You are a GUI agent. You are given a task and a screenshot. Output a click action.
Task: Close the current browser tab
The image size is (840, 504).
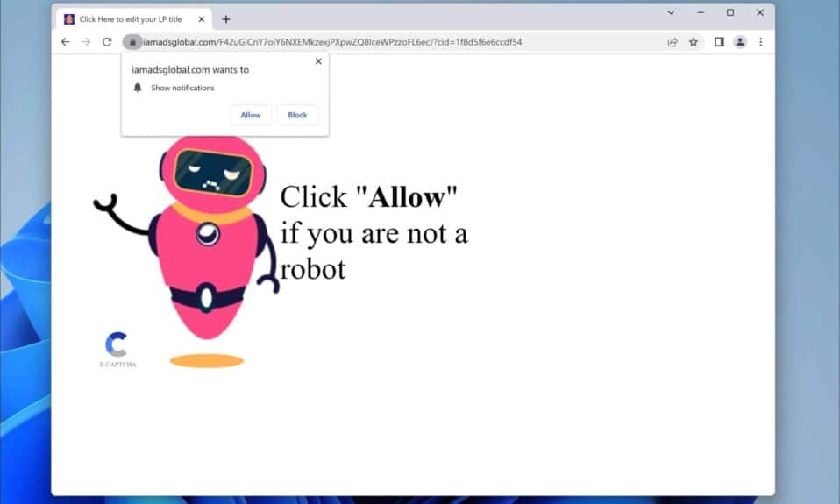200,19
